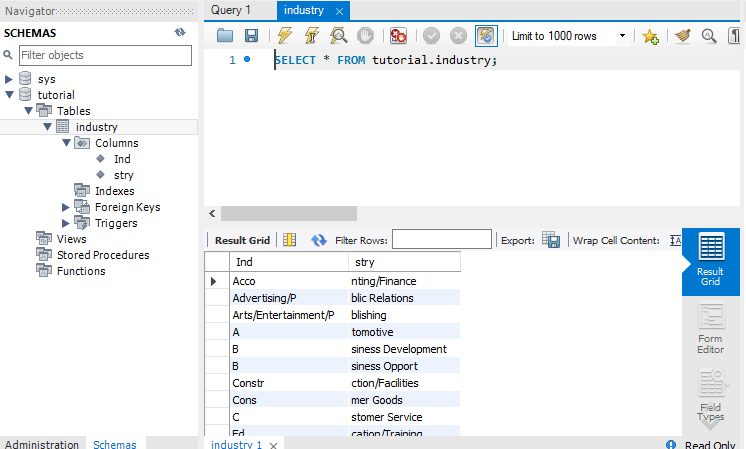Close the industry 1 result tab
Viewport: 746px width, 449px height.
[273, 446]
